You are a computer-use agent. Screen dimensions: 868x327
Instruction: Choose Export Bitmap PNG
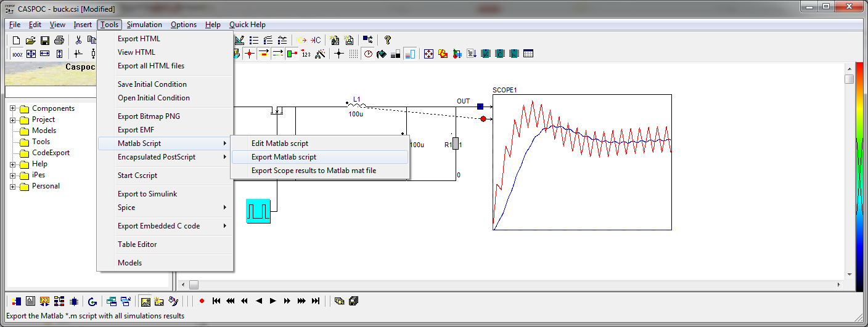click(x=165, y=116)
